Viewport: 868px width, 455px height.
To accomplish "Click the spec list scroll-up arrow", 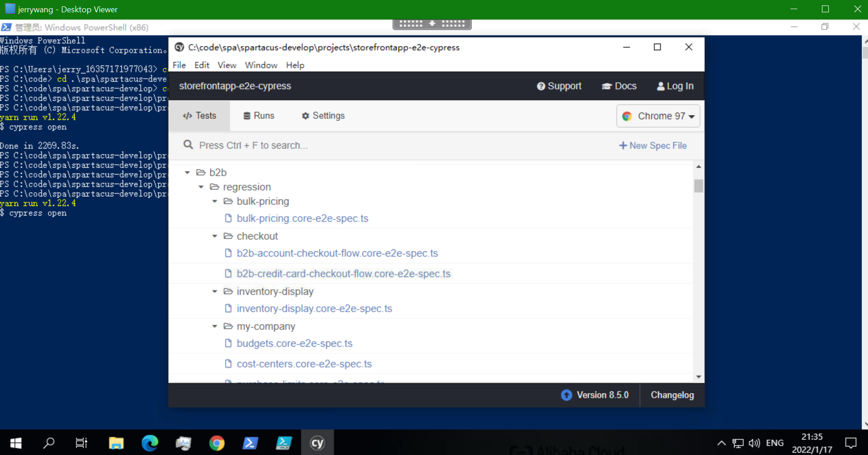I will [x=699, y=167].
